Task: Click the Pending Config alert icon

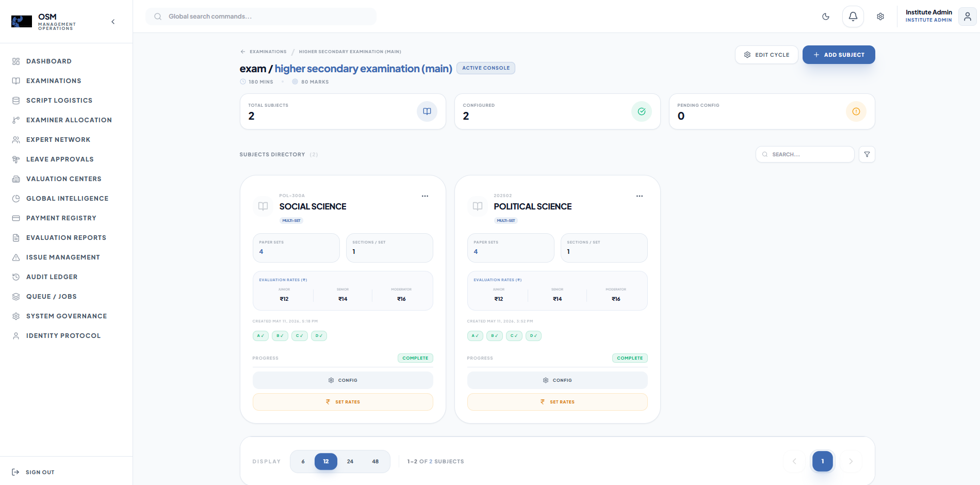Action: point(856,111)
